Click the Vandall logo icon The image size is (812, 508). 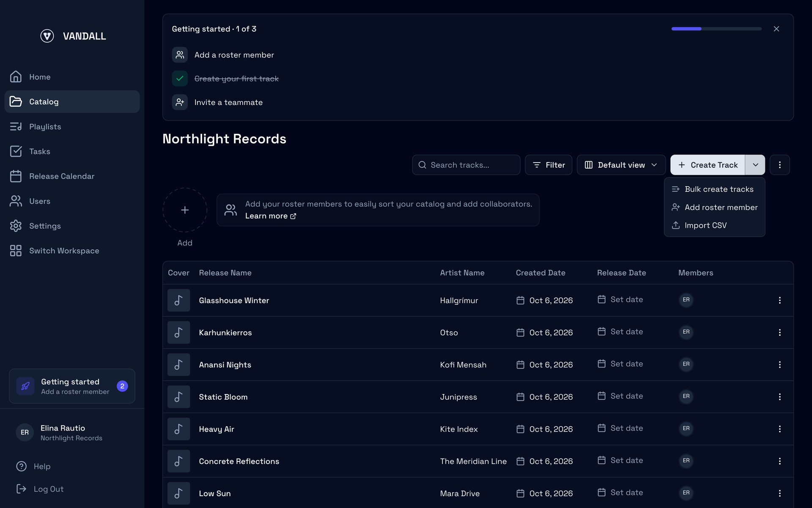pos(47,36)
